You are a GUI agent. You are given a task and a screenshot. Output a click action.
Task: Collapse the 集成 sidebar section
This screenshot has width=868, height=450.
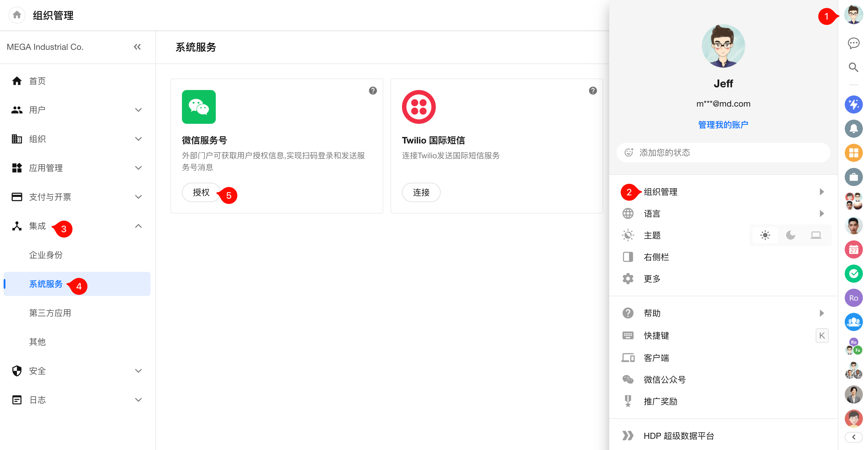(138, 226)
